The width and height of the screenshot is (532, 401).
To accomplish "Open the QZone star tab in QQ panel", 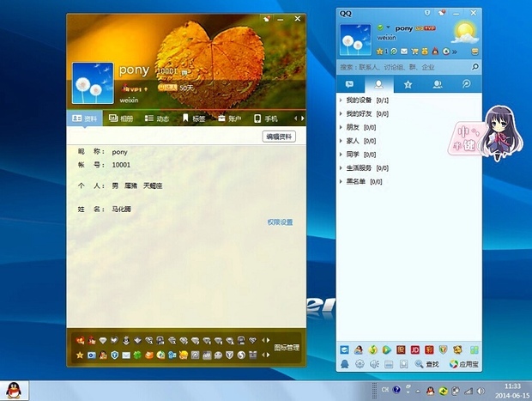I will (x=408, y=84).
